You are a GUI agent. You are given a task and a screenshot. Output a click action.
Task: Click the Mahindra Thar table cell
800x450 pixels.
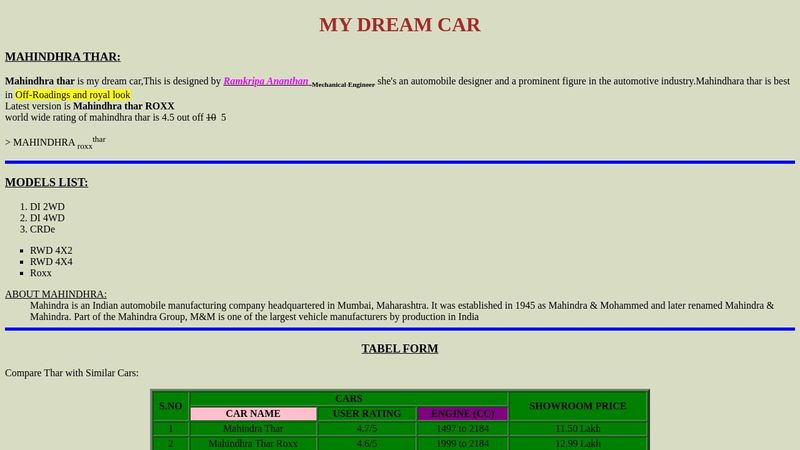pyautogui.click(x=253, y=429)
